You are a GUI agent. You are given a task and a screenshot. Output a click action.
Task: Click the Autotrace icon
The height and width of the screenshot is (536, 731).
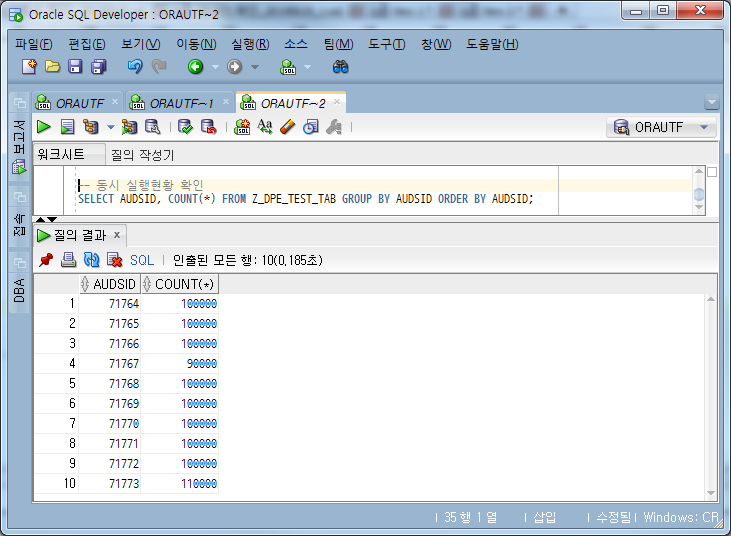pyautogui.click(x=129, y=127)
